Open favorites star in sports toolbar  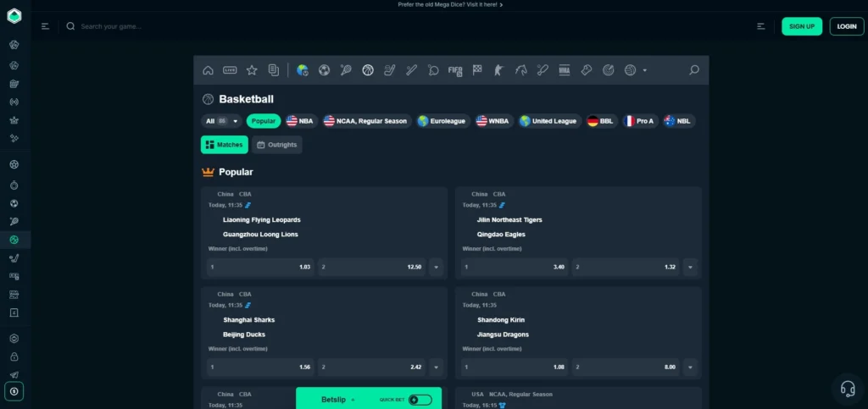(252, 70)
